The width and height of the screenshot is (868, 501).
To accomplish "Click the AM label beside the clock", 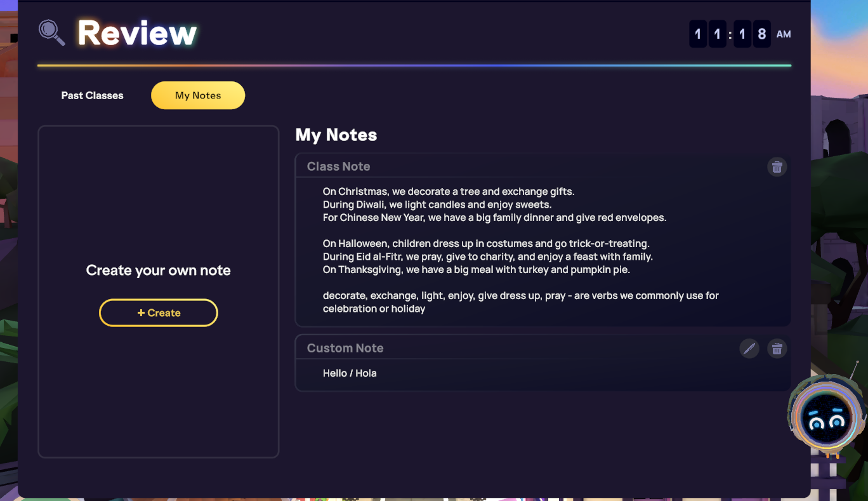I will (x=784, y=34).
